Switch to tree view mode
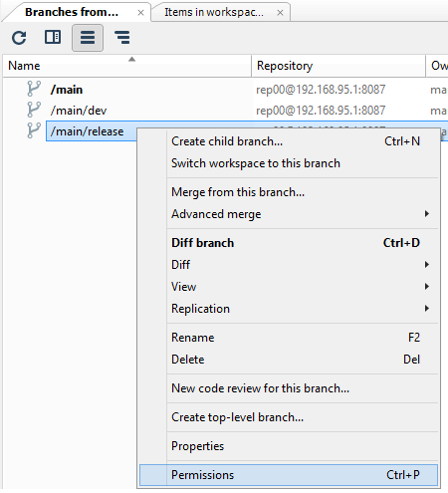 coord(122,38)
